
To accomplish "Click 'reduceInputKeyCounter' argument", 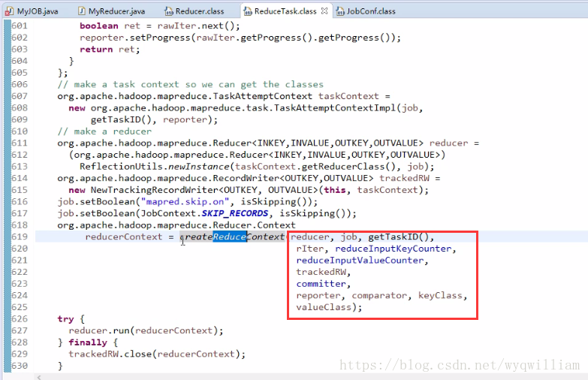I will click(394, 249).
